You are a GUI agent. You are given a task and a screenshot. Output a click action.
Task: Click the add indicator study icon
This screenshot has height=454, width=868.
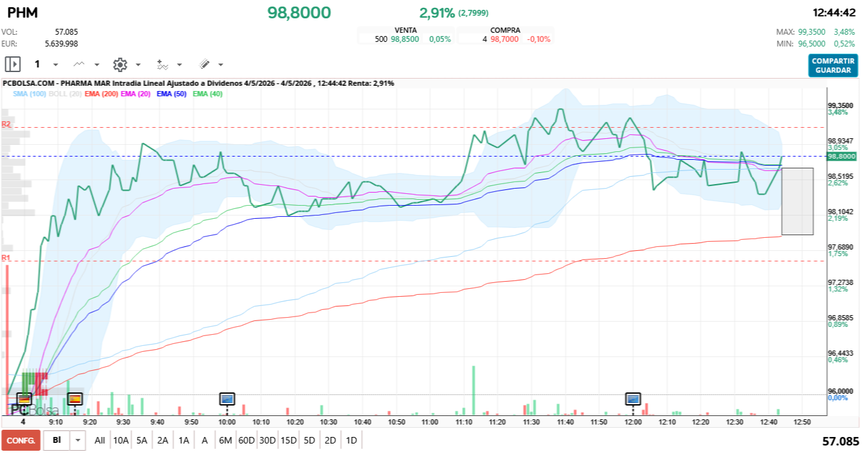click(162, 64)
